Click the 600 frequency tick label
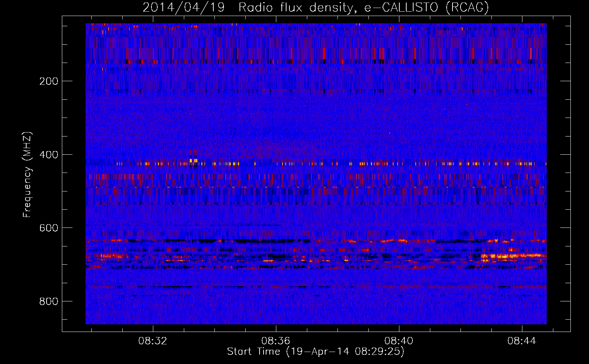This screenshot has width=589, height=364. click(x=49, y=228)
